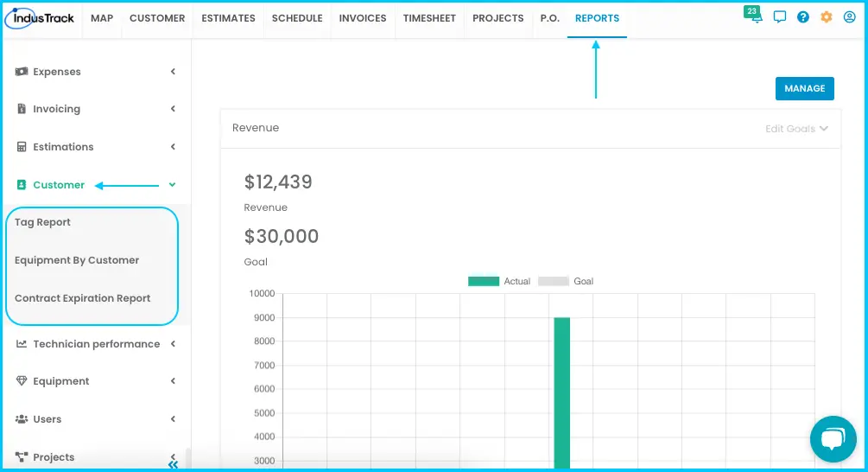
Task: Click the Estimations calculator icon
Action: pyautogui.click(x=22, y=147)
